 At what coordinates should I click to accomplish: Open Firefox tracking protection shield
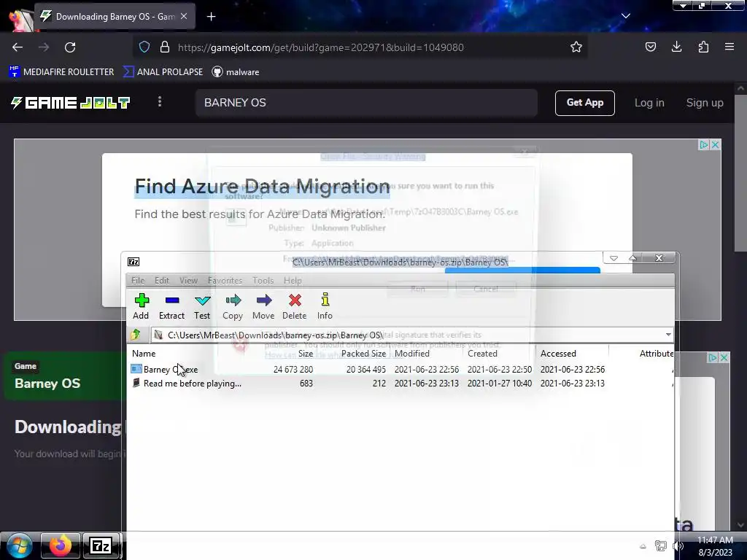(x=144, y=47)
